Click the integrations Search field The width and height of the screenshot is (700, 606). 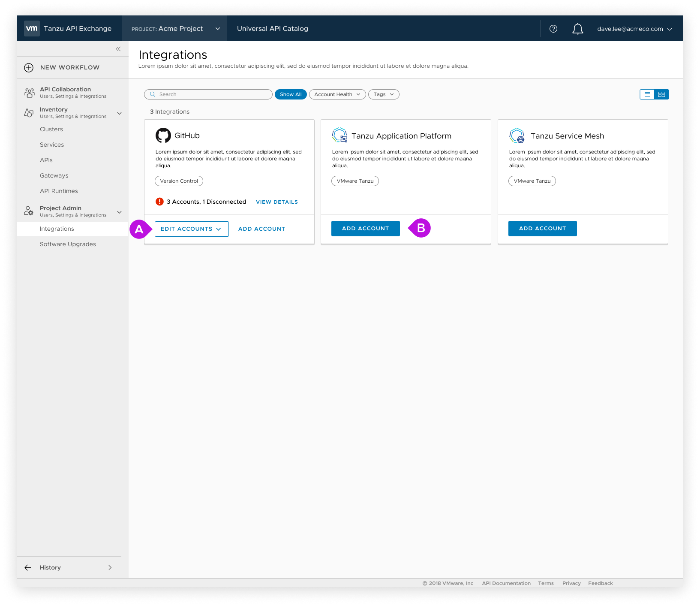click(208, 94)
